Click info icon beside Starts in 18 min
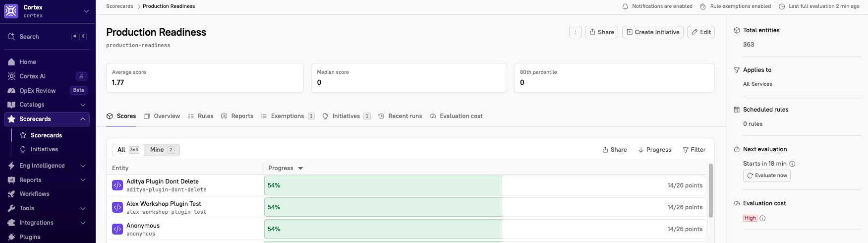The image size is (868, 243). [x=792, y=164]
